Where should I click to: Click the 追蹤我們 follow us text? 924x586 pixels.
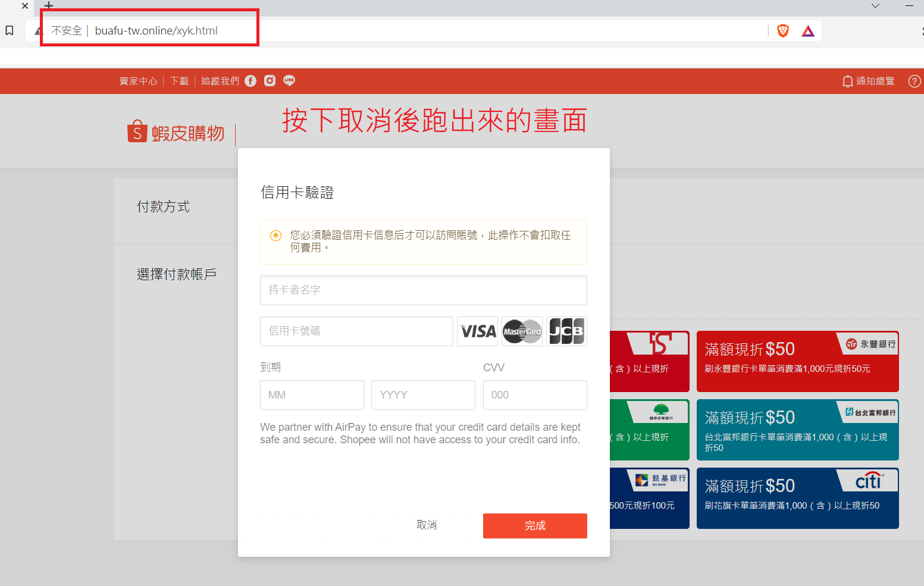(x=220, y=81)
